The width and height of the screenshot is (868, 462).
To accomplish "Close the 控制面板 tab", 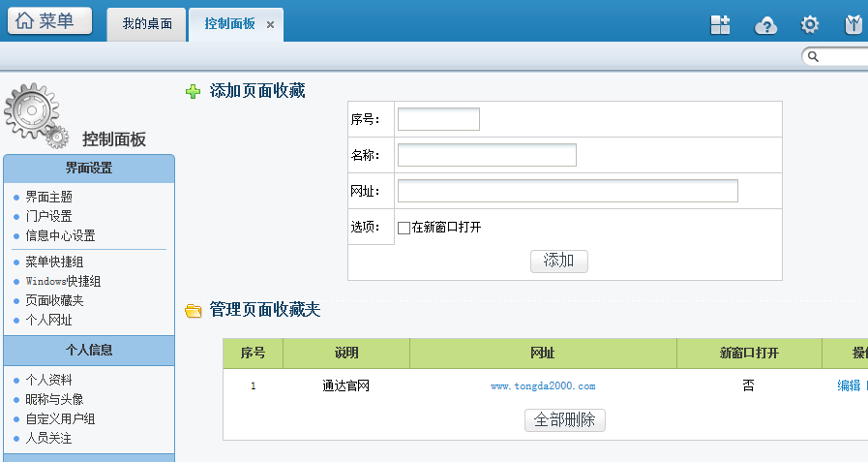I will (271, 24).
